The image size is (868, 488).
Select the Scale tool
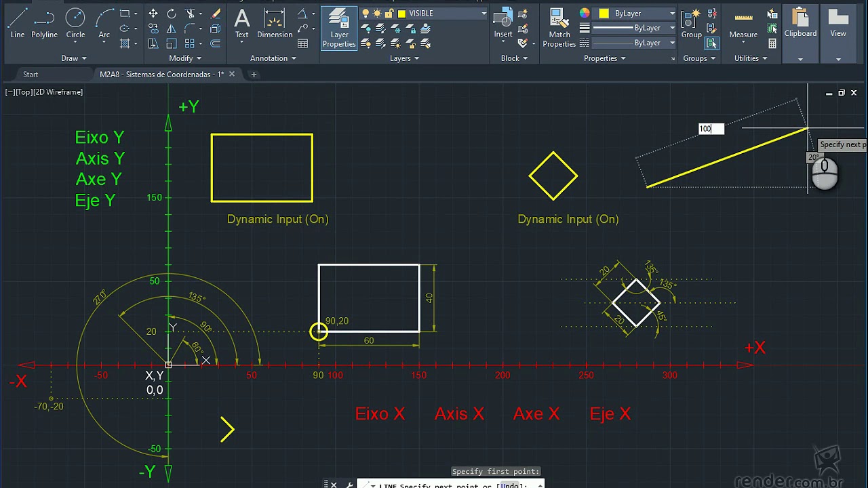tap(172, 43)
